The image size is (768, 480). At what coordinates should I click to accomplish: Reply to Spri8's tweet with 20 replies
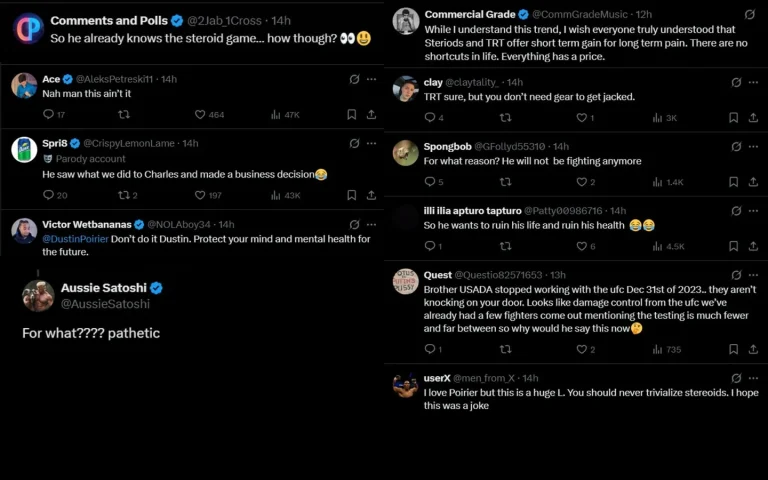(x=48, y=195)
